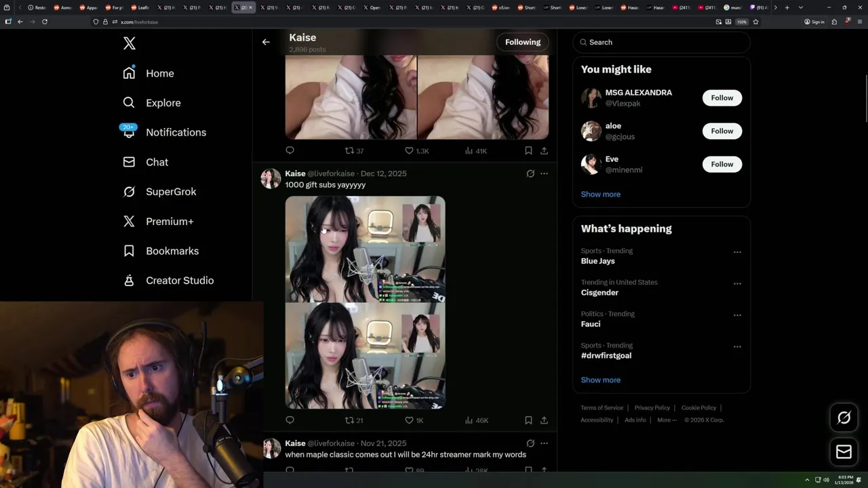868x488 pixels.
Task: Open options menu for Cisgender trend
Action: 737,284
